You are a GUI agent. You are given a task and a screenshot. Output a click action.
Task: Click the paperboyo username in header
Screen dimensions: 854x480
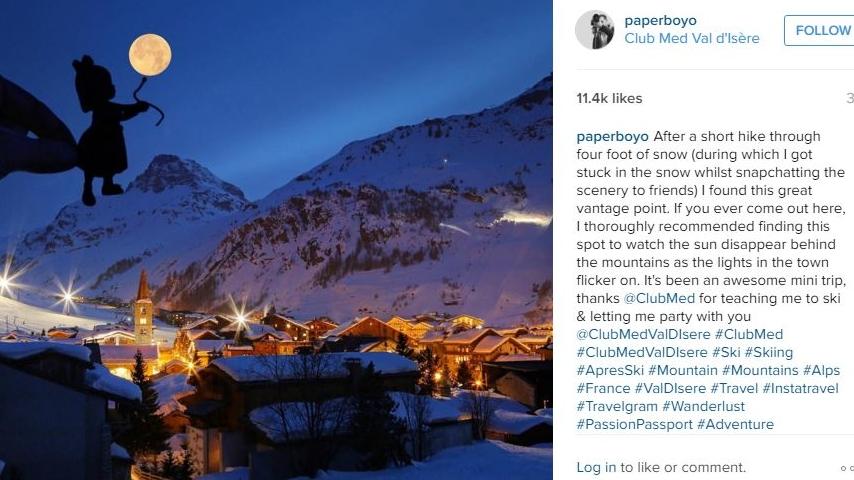click(660, 21)
